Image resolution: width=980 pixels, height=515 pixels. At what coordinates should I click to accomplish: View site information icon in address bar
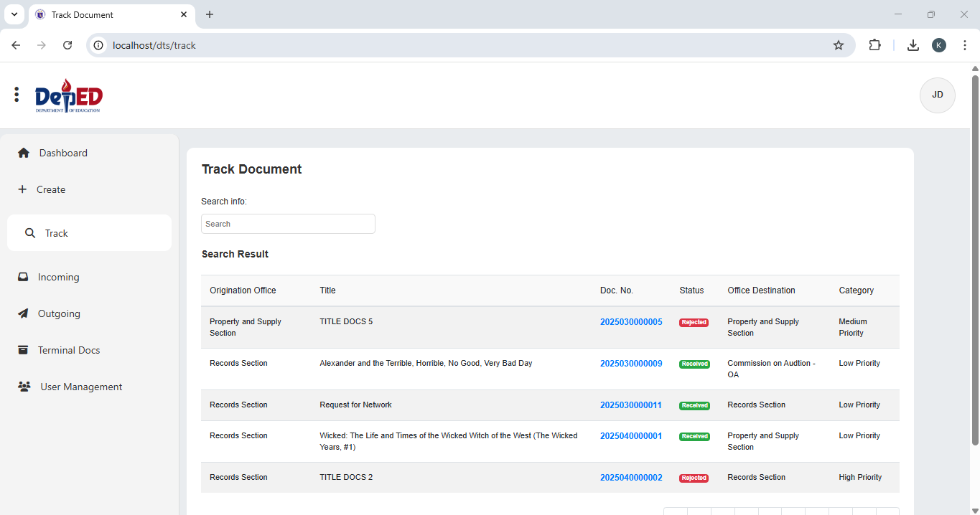[x=99, y=45]
